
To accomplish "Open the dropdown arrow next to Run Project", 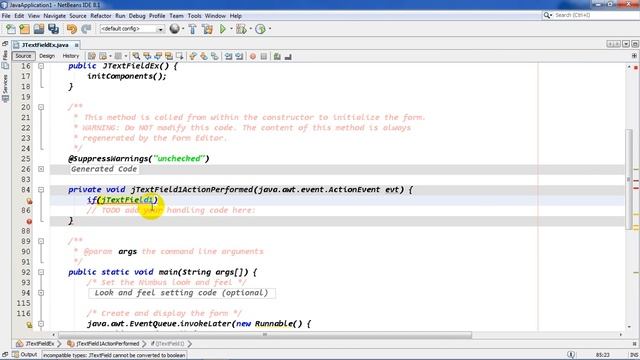I will coord(231,29).
